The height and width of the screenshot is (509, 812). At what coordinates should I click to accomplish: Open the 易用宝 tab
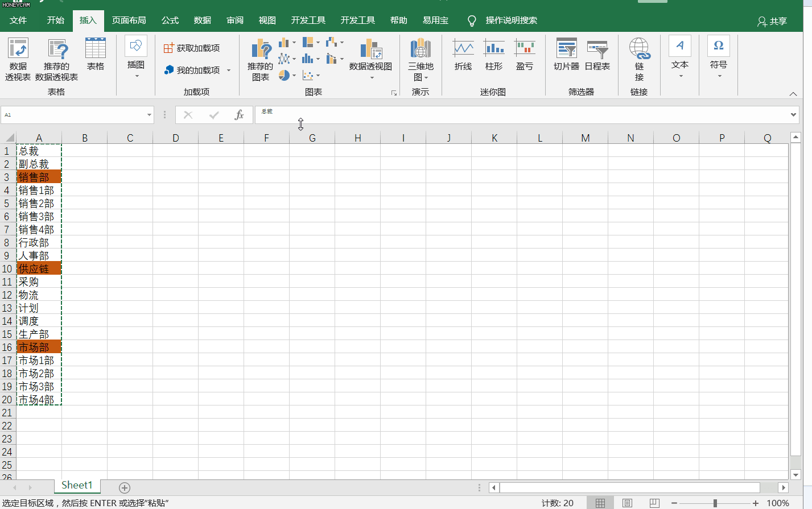point(435,20)
